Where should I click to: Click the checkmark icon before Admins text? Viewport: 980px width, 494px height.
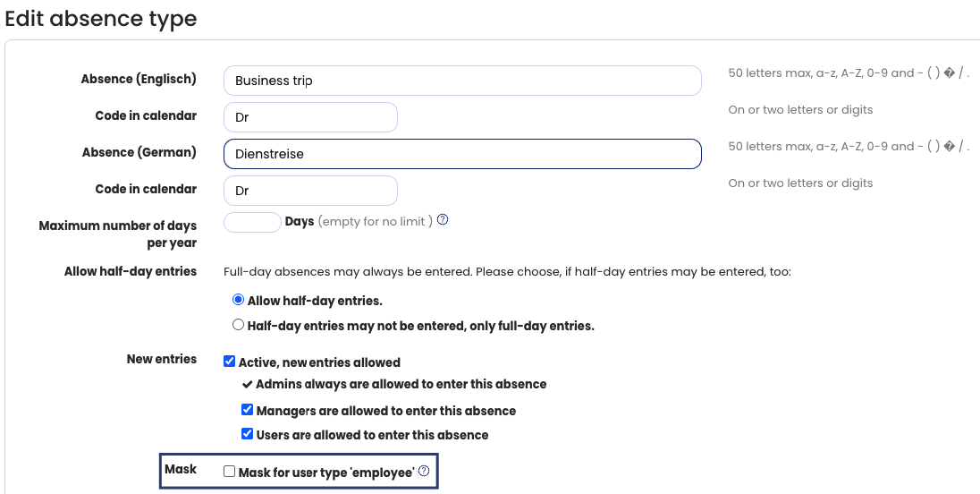[248, 384]
